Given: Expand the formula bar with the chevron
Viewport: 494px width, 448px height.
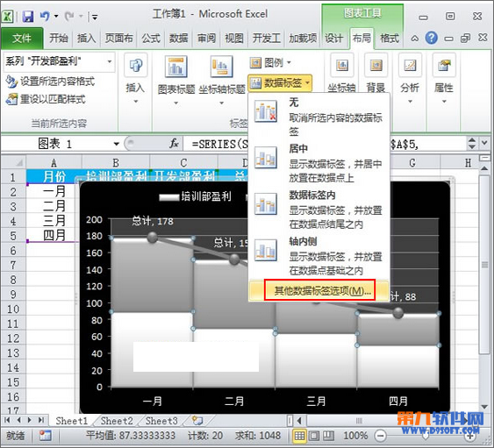Looking at the screenshot, I should tap(484, 143).
